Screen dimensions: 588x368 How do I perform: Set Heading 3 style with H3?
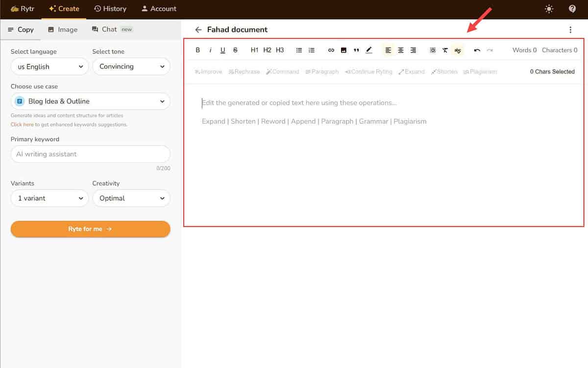pyautogui.click(x=280, y=50)
